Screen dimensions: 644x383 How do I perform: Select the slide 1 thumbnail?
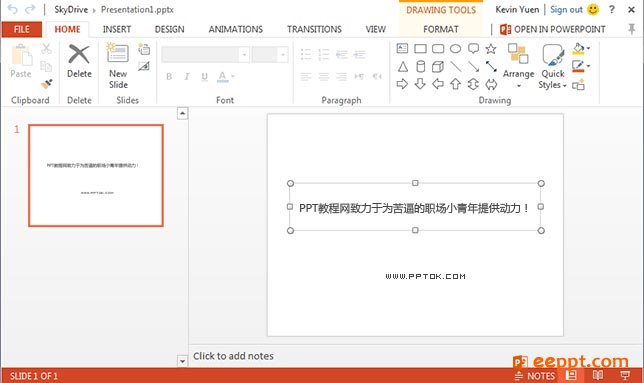(x=96, y=176)
